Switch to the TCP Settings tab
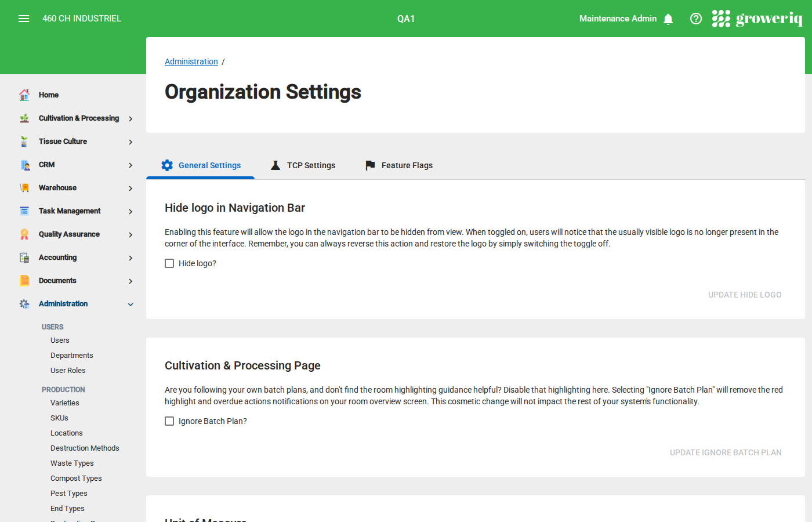812x522 pixels. (303, 165)
